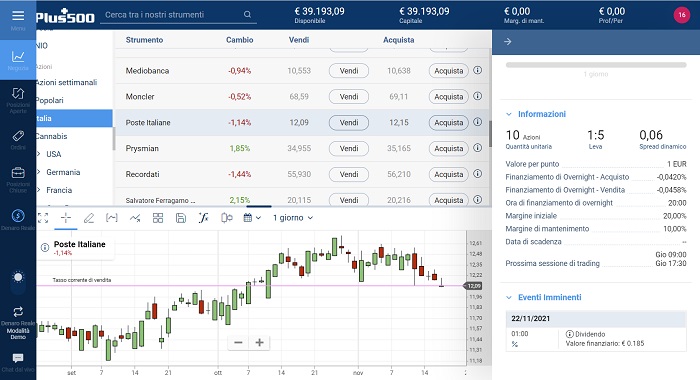
Task: Click the 12,09 current price marker on chart axis
Action: [473, 286]
